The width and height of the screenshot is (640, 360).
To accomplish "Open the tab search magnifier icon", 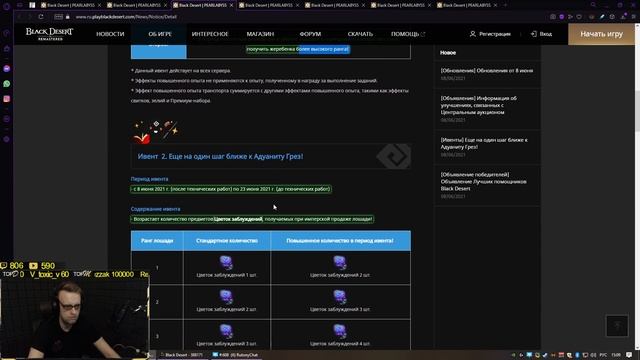I will pyautogui.click(x=593, y=5).
